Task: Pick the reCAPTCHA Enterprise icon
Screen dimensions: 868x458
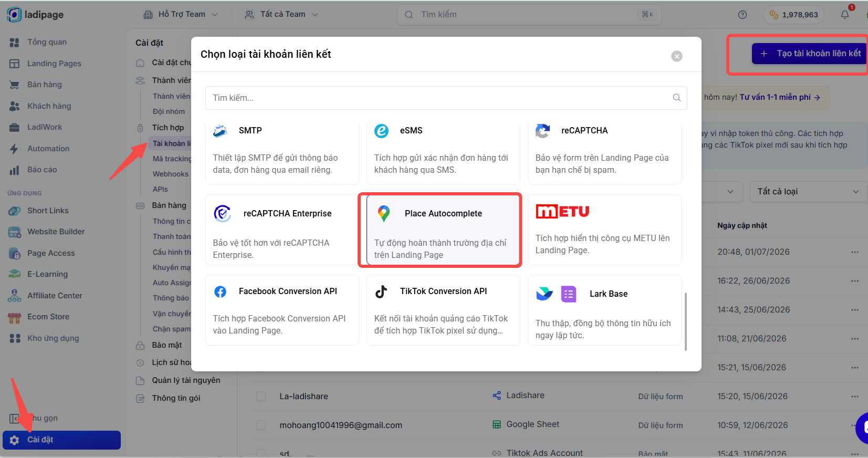Action: (223, 213)
